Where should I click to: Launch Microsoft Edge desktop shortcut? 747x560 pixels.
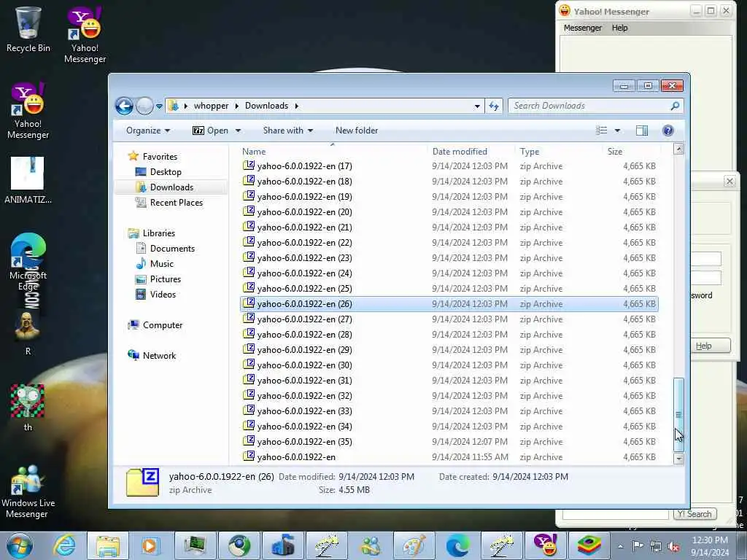click(28, 261)
